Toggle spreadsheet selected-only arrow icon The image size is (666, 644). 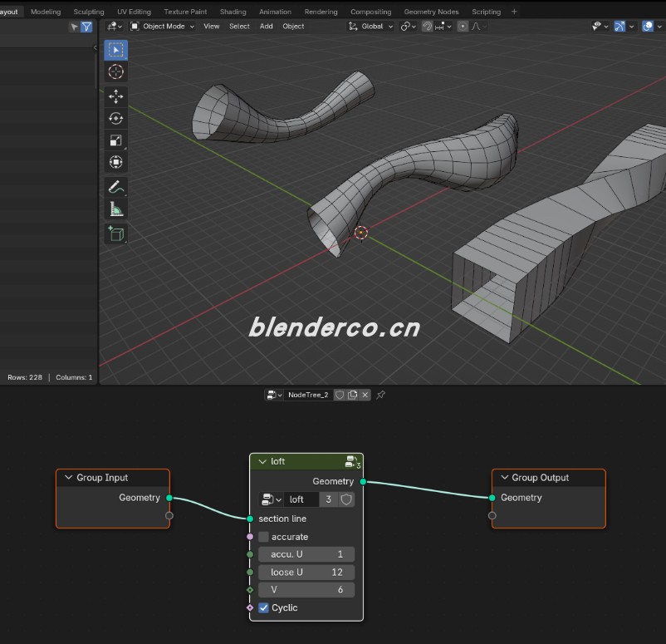pos(75,27)
